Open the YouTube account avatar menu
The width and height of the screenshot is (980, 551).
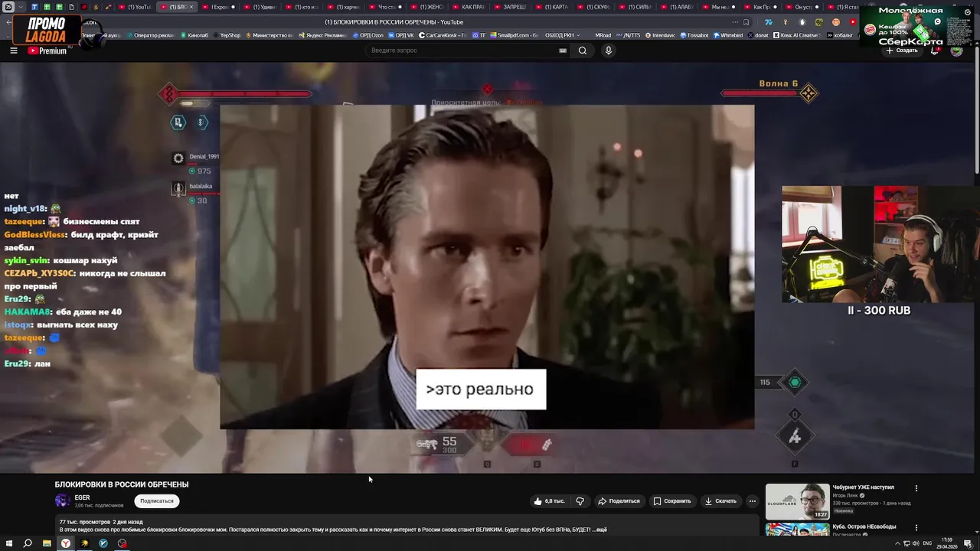tap(957, 51)
